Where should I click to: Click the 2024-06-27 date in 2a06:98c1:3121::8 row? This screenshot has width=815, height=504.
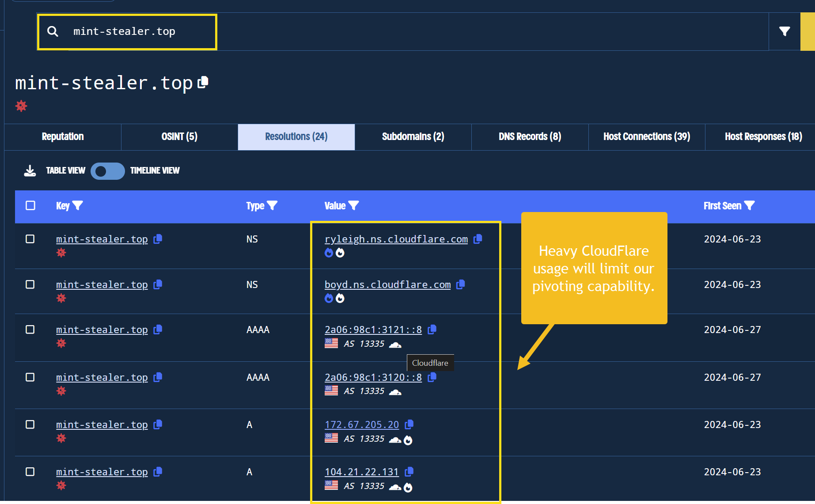coord(732,330)
